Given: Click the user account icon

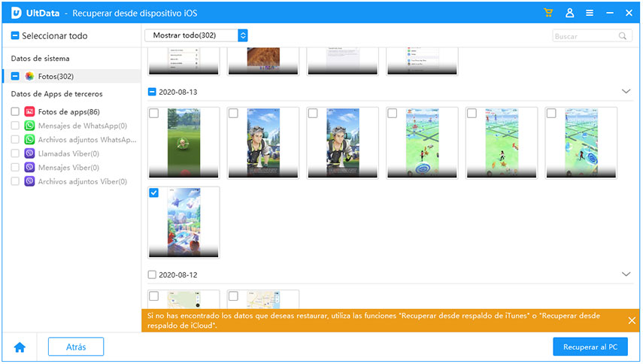Looking at the screenshot, I should point(569,13).
